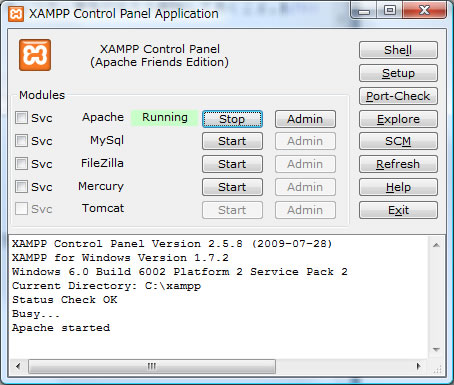Screen dimensions: 454x385
Task: Click the log scroll up arrow
Action: [436, 245]
